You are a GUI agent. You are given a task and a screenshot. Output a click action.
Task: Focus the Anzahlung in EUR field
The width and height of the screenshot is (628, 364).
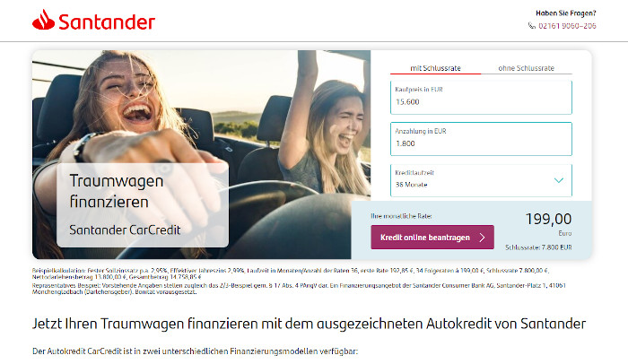pos(481,139)
